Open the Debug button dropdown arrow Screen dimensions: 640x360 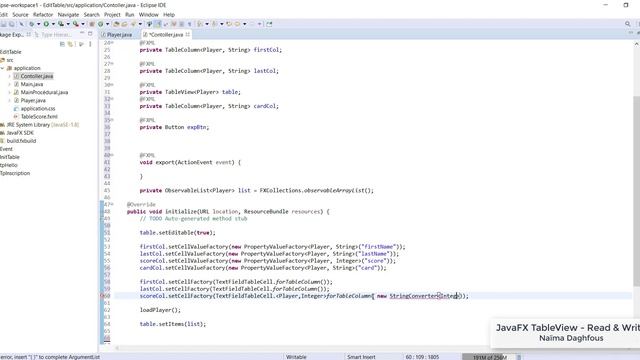coord(38,24)
